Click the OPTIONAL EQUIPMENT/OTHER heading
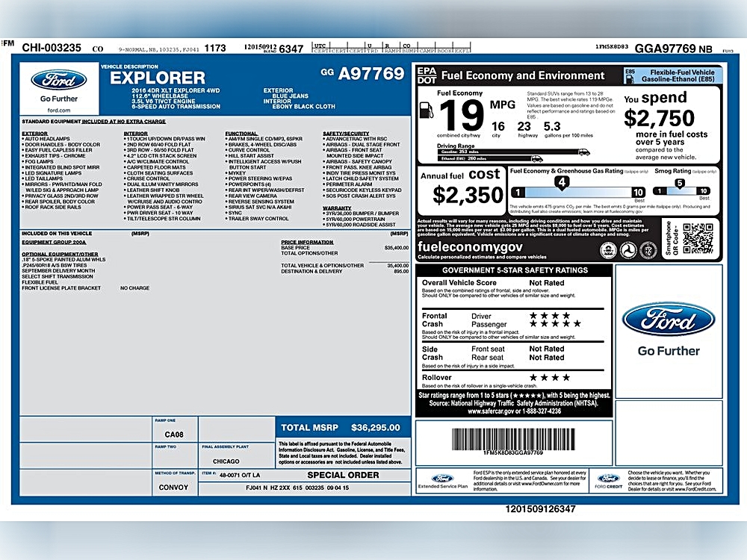The height and width of the screenshot is (560, 747). [x=60, y=254]
